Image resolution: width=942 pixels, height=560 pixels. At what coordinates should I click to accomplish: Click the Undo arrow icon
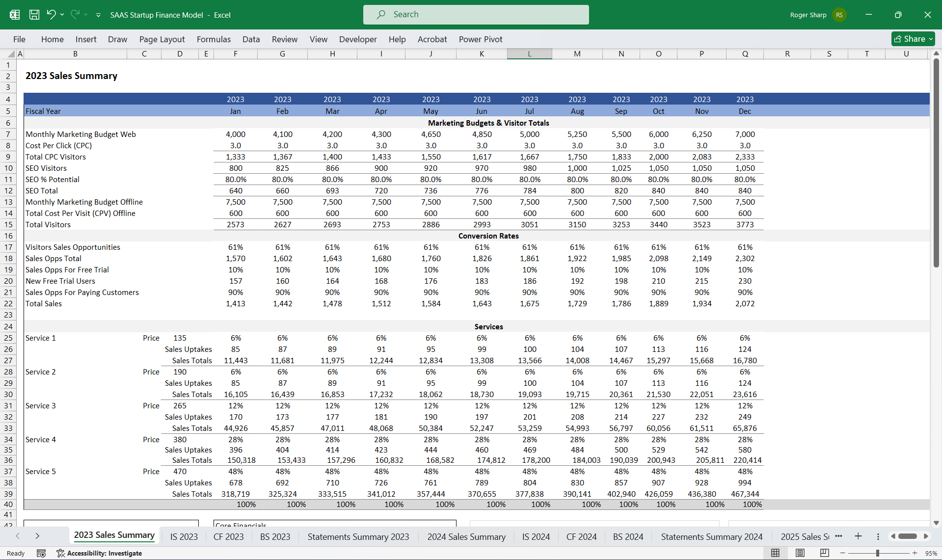(x=51, y=15)
